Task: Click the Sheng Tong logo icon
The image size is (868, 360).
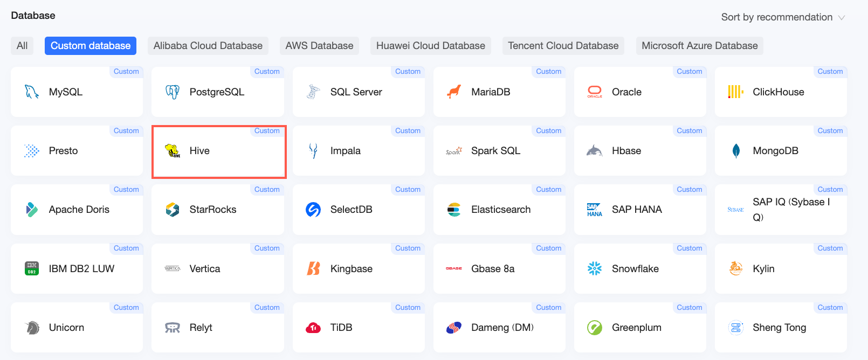Action: point(736,328)
